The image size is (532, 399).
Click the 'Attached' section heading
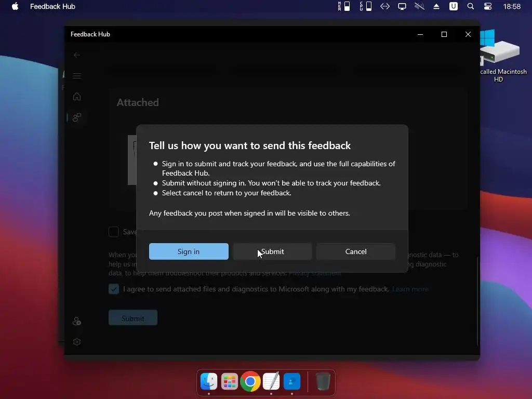[138, 102]
